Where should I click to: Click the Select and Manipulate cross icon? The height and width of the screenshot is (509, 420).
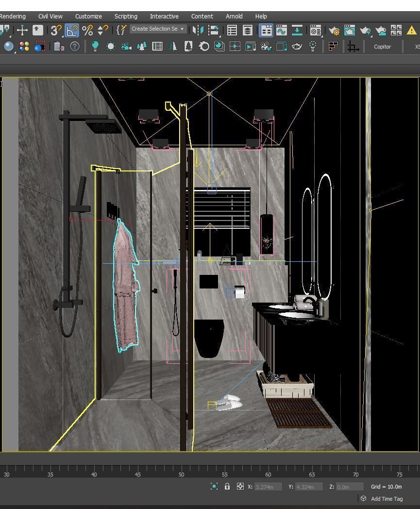[22, 31]
